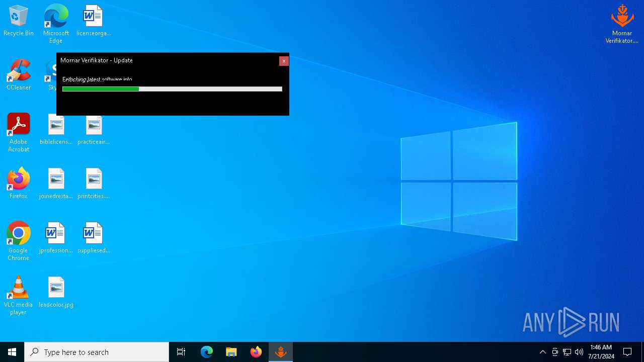Open the network status tray icon

[x=567, y=352]
